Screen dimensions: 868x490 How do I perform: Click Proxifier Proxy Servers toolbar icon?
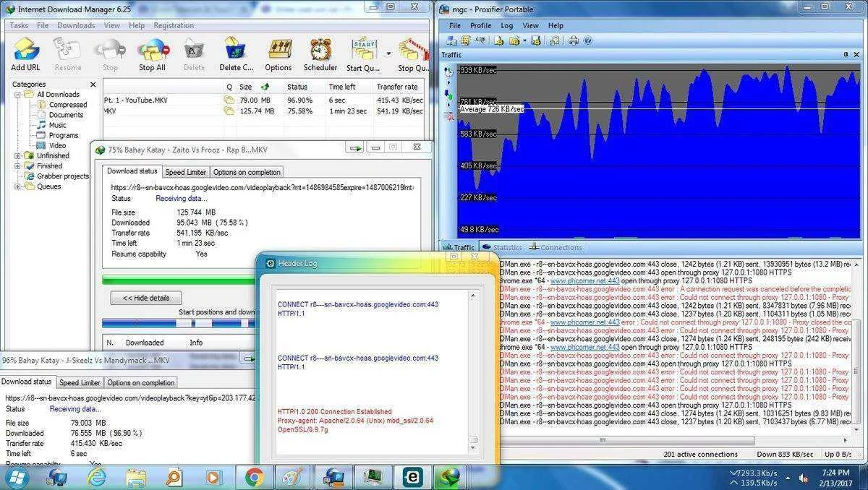point(452,40)
